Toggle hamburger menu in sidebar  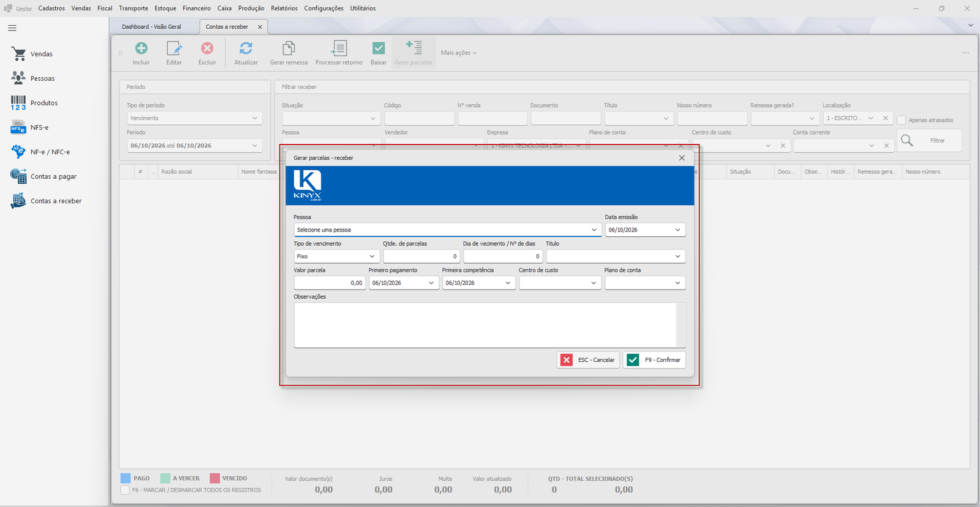pyautogui.click(x=12, y=28)
